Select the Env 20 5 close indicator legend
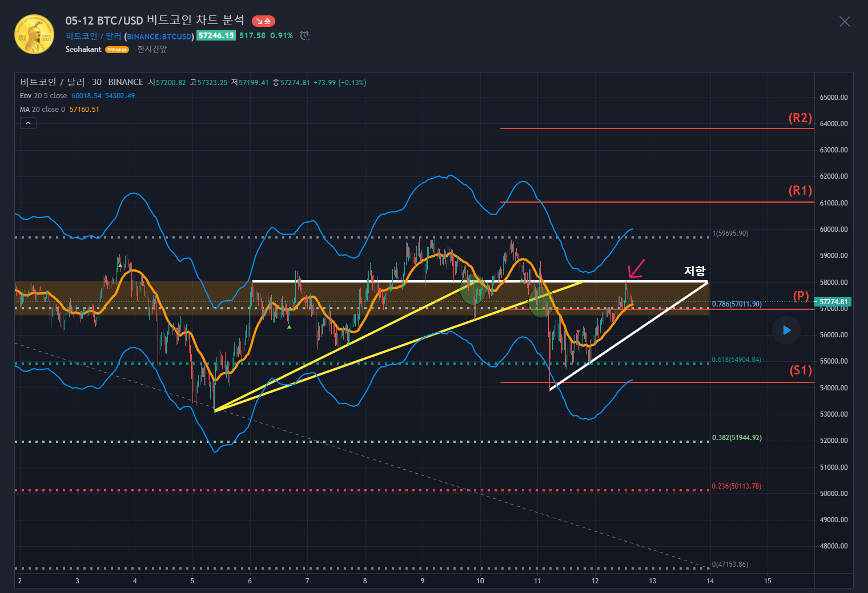This screenshot has height=593, width=868. pos(43,96)
